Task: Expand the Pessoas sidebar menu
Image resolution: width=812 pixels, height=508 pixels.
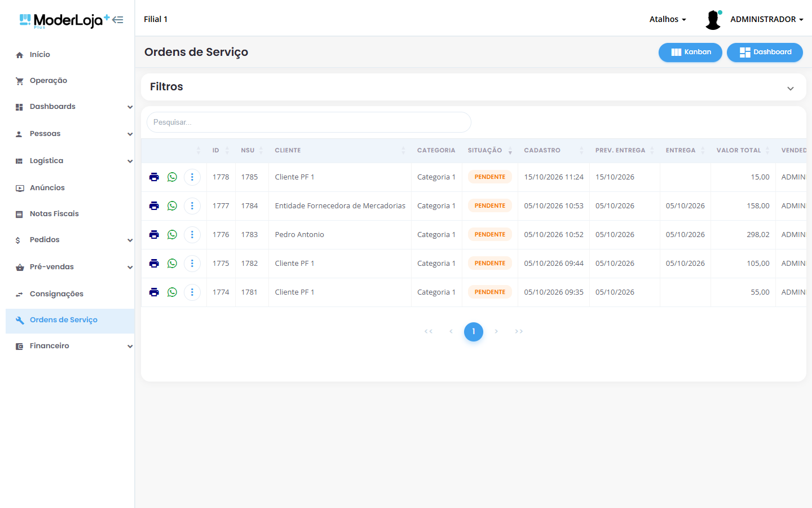Action: click(70, 134)
